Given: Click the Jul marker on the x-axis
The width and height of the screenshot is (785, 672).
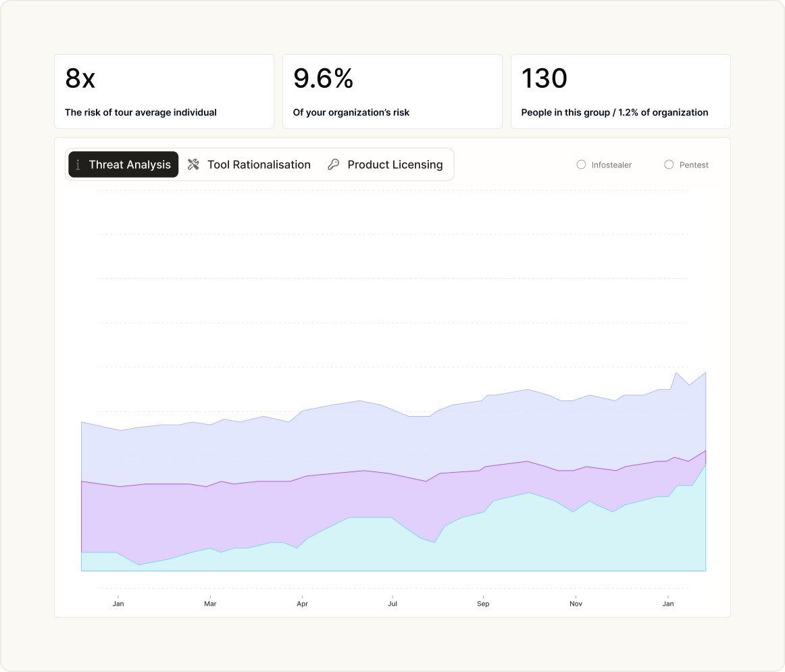Looking at the screenshot, I should pyautogui.click(x=392, y=603).
